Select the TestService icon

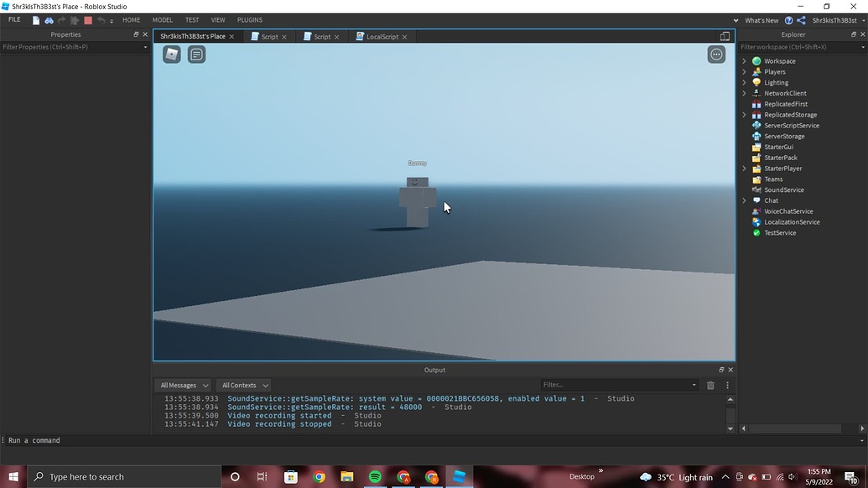pyautogui.click(x=756, y=233)
